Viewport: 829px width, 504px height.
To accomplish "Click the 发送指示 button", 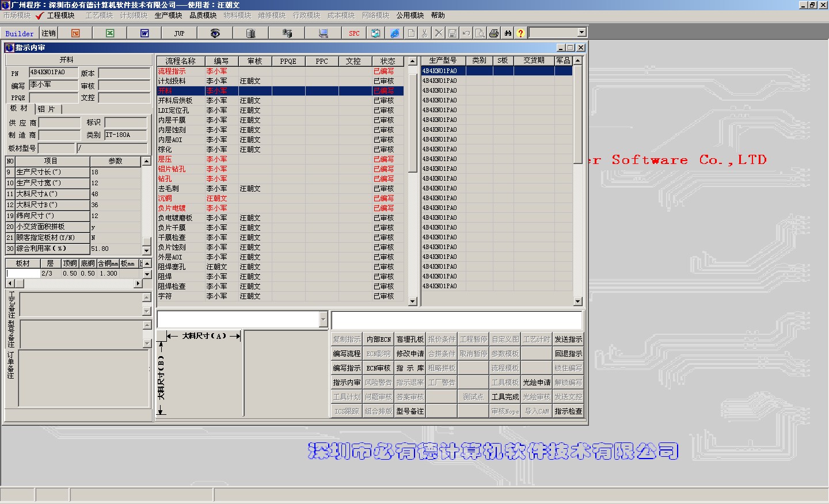I will [x=568, y=339].
